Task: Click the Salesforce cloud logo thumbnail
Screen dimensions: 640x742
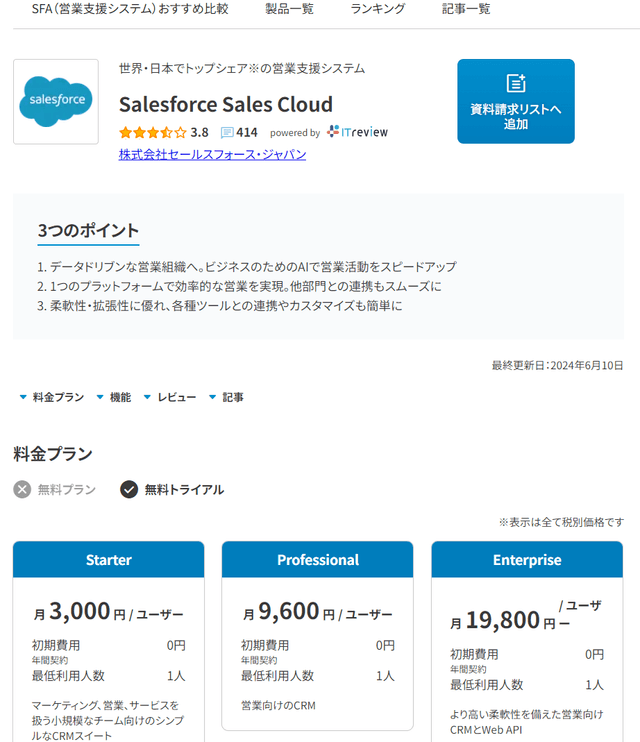Action: [x=56, y=101]
